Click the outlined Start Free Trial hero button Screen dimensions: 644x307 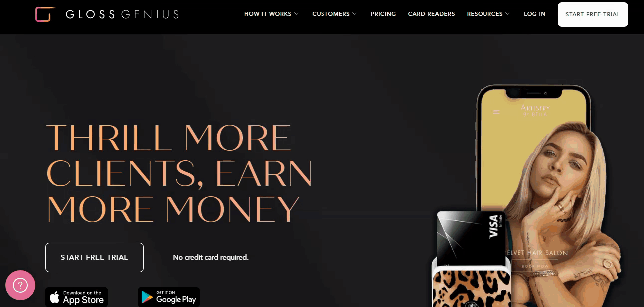(x=94, y=257)
